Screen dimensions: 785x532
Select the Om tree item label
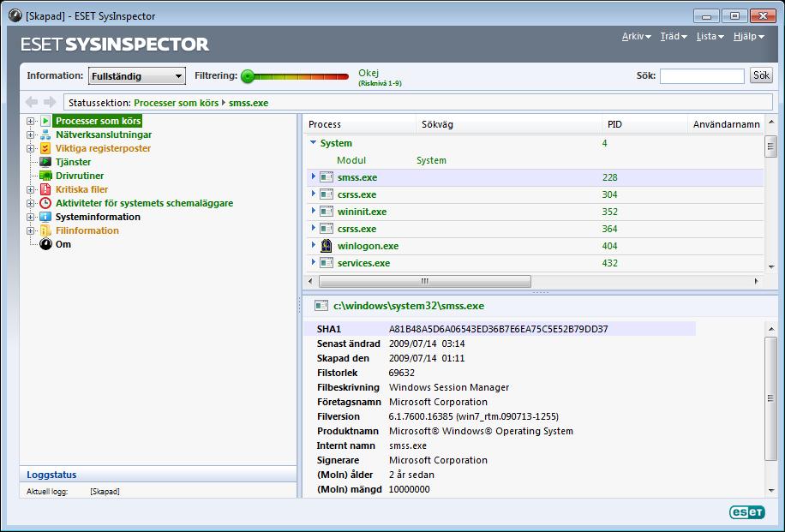point(63,244)
